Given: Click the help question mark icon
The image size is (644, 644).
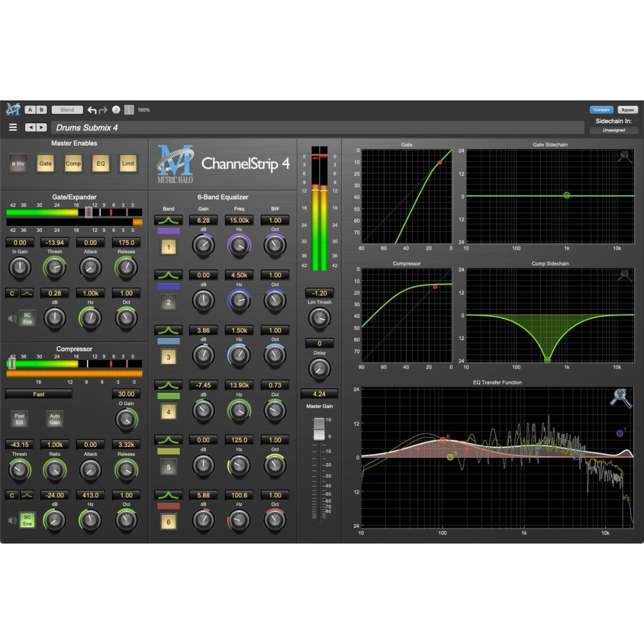Looking at the screenshot, I should coord(115,109).
